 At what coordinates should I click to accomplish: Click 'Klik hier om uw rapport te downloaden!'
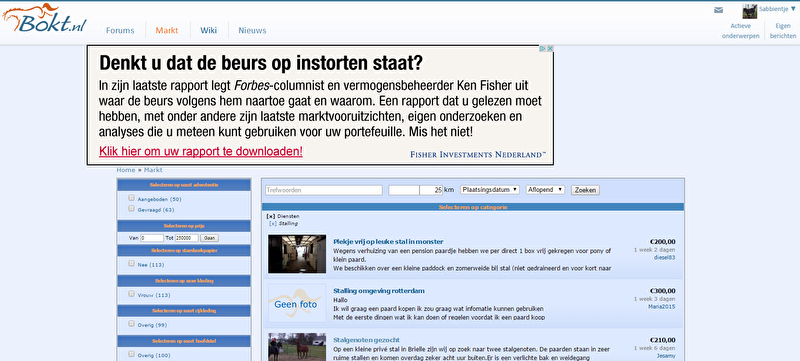pyautogui.click(x=201, y=151)
